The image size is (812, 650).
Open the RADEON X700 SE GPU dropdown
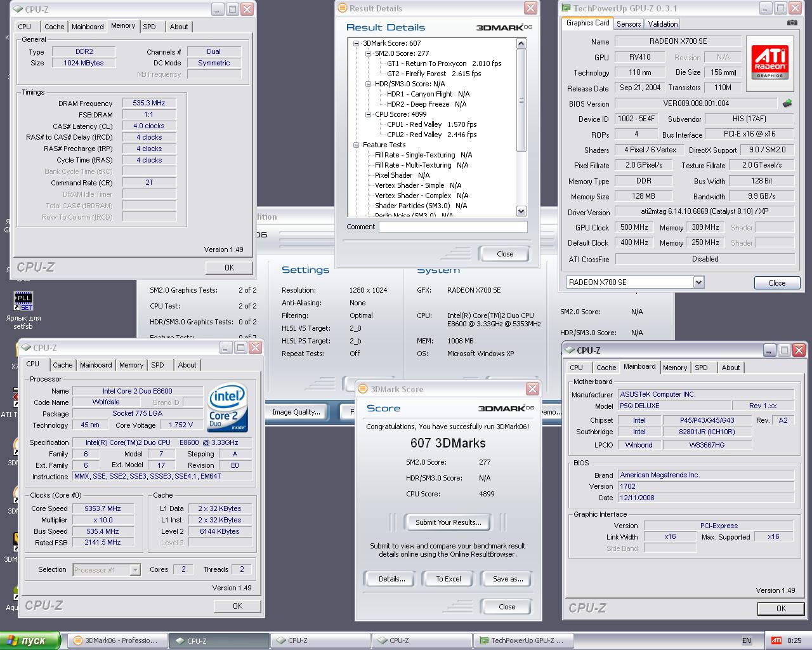(x=698, y=282)
